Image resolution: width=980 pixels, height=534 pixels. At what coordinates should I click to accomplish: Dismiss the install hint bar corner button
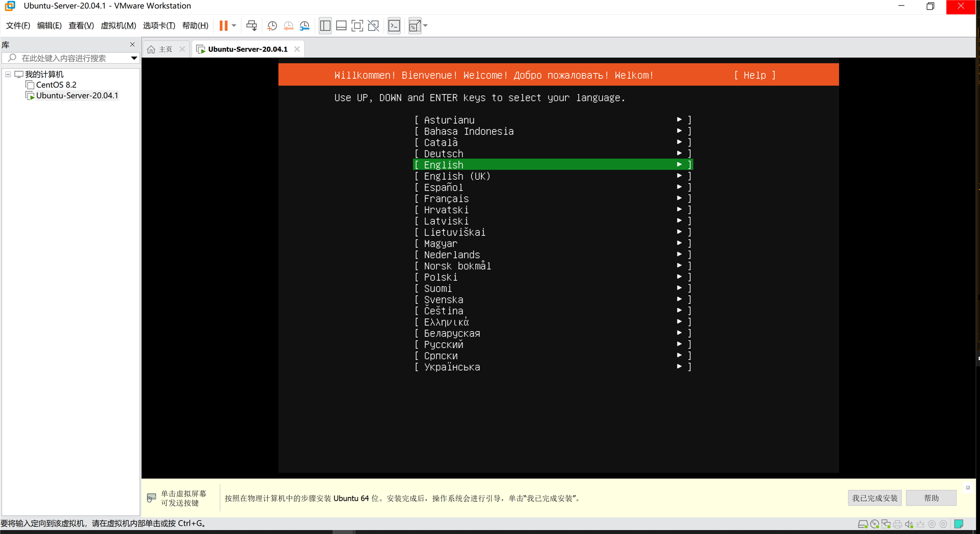[968, 487]
